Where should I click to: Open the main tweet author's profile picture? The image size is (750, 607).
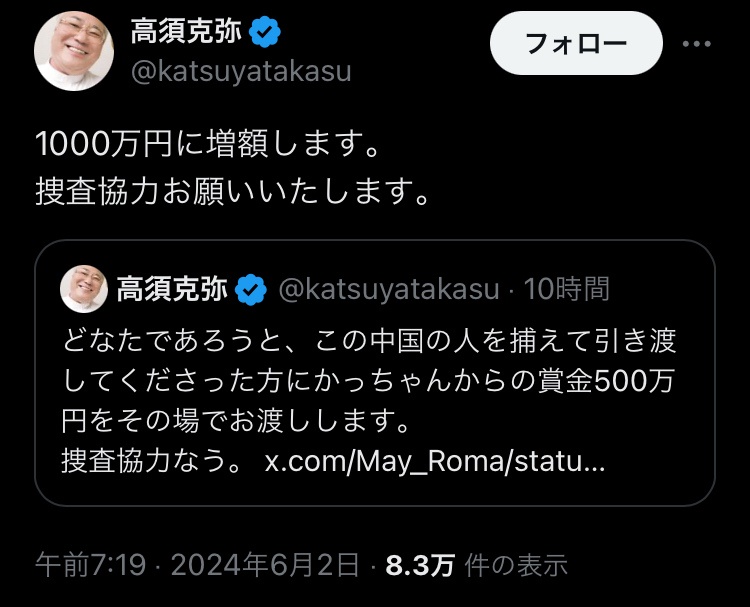[x=74, y=51]
